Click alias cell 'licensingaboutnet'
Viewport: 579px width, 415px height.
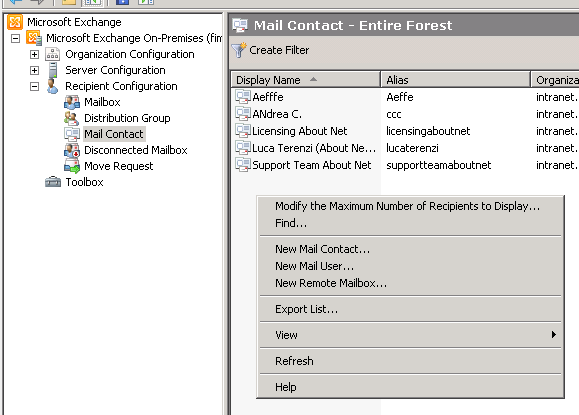coord(428,131)
